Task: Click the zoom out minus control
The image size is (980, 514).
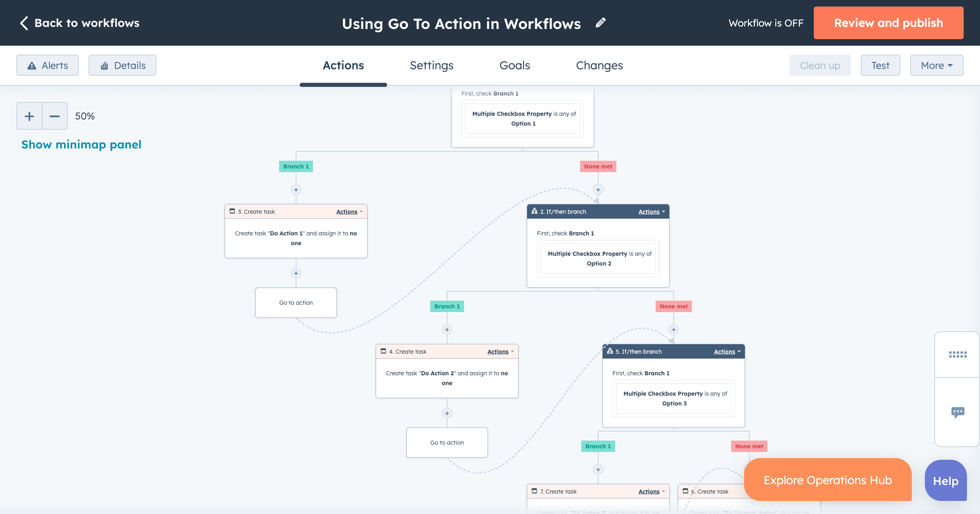Action: click(x=54, y=116)
